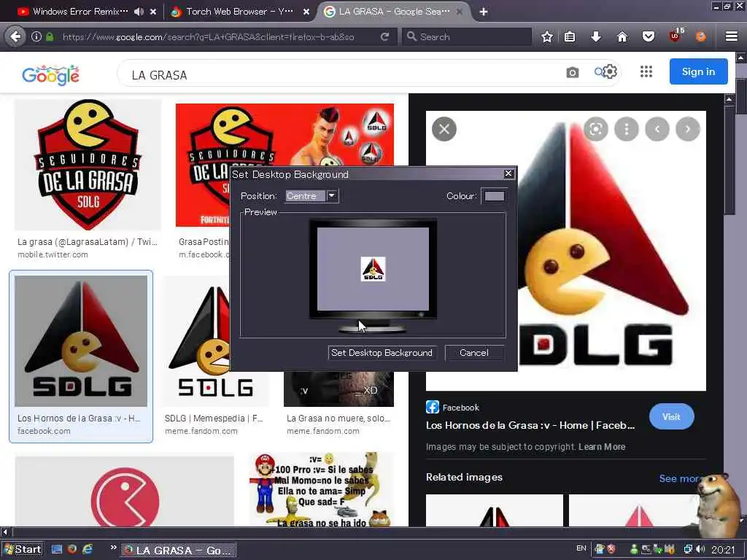Click the La grasa (@LagrasaLatam) Twitter caption
The image size is (747, 560).
tap(88, 241)
